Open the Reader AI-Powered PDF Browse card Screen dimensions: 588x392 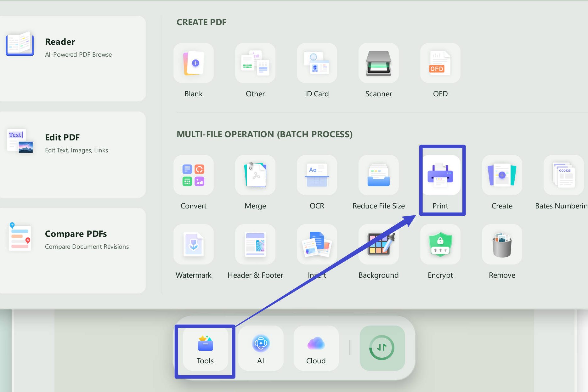(x=72, y=59)
